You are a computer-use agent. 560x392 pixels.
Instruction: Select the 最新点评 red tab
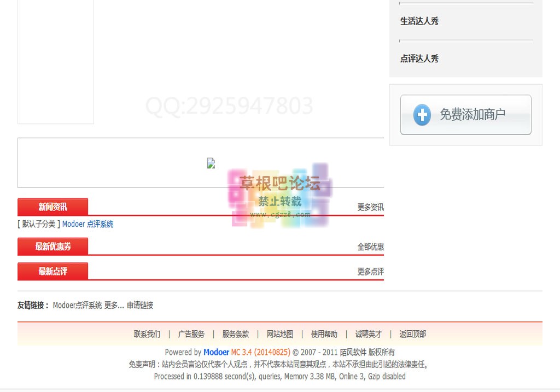pos(52,271)
